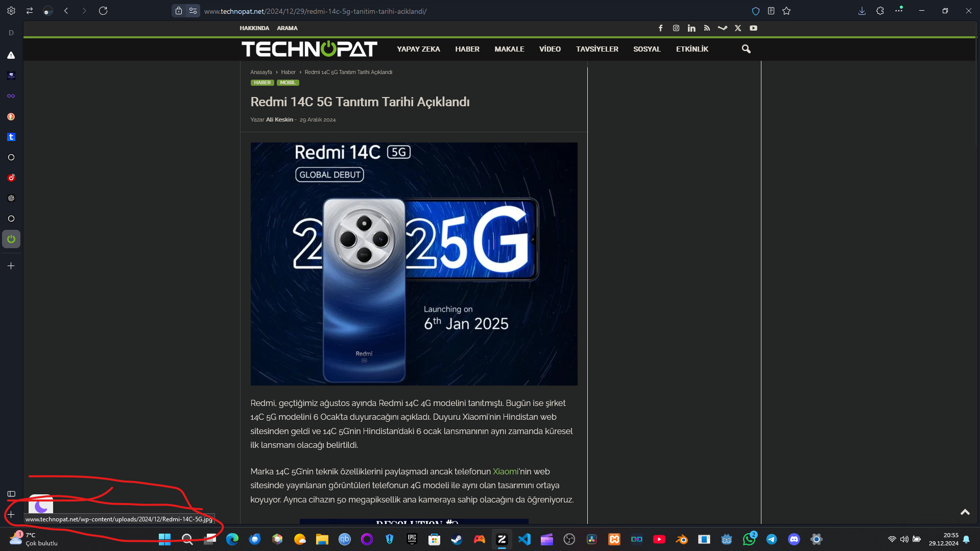Select the green HABER category tag
The width and height of the screenshot is (980, 551).
point(262,83)
